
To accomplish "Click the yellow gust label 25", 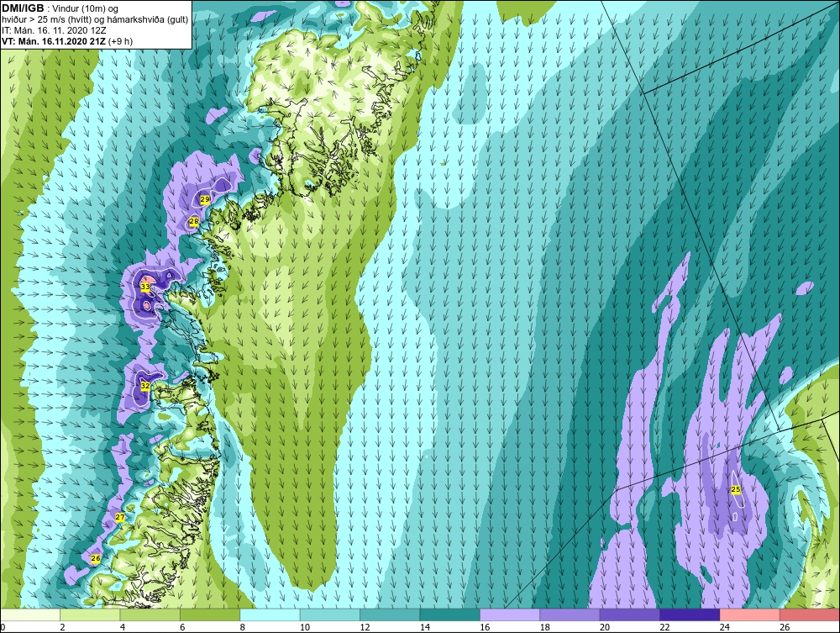I will click(736, 489).
